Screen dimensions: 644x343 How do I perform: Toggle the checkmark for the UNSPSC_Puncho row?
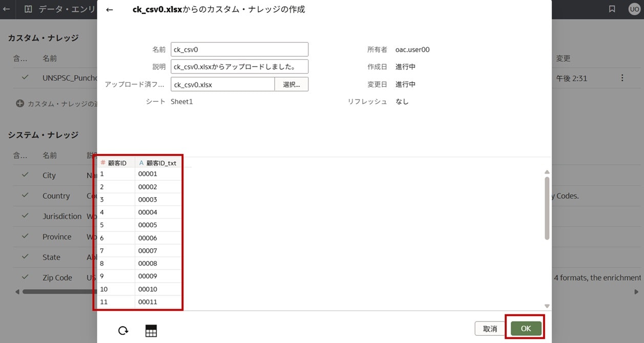pyautogui.click(x=25, y=78)
